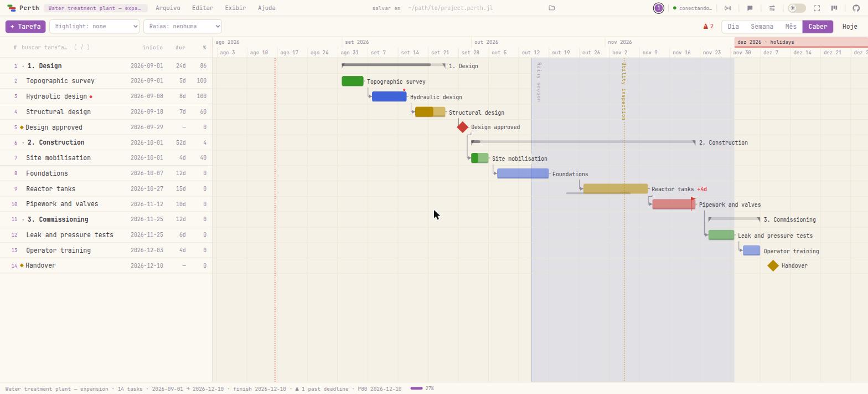Toggle the light/dark theme switch

(x=797, y=8)
